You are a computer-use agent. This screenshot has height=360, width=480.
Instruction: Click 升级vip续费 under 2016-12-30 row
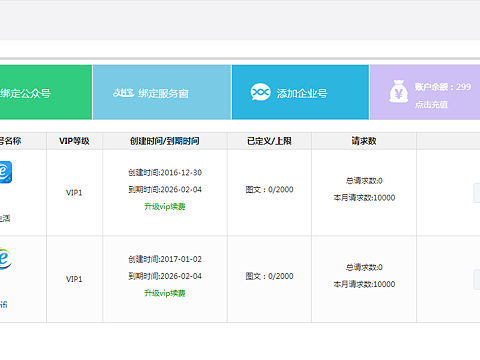coord(165,207)
